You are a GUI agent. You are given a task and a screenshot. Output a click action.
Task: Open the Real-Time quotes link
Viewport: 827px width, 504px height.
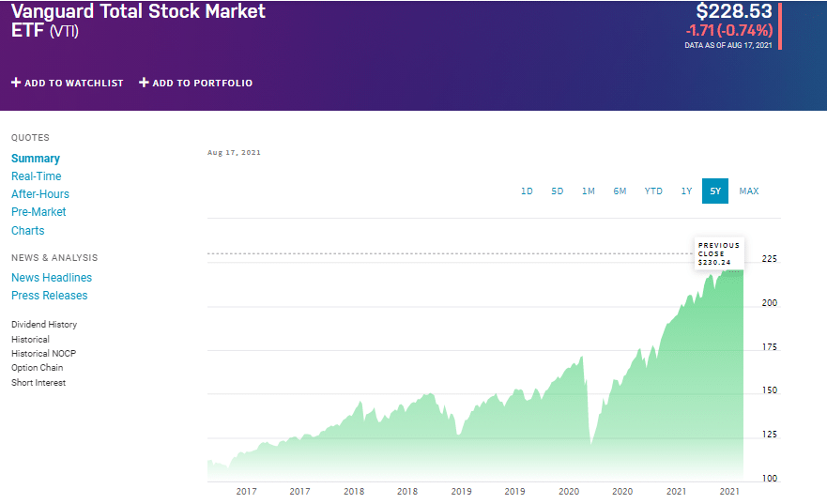point(37,176)
